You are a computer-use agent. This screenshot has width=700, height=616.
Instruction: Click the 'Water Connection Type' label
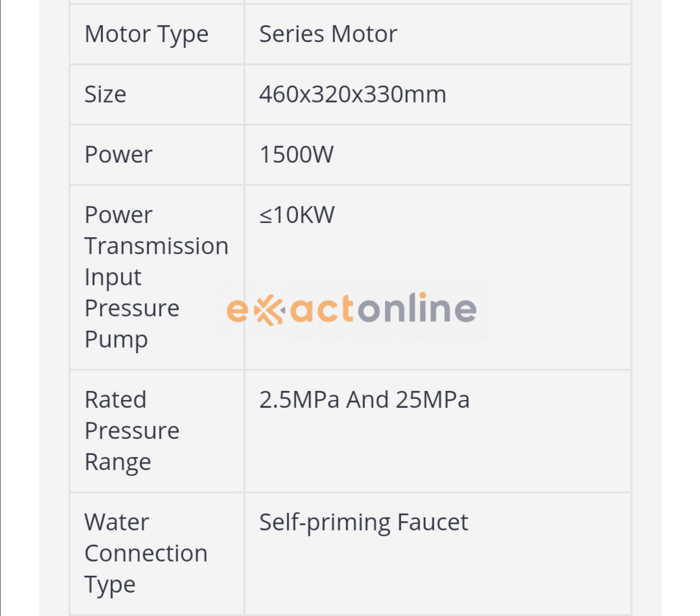[x=146, y=553]
